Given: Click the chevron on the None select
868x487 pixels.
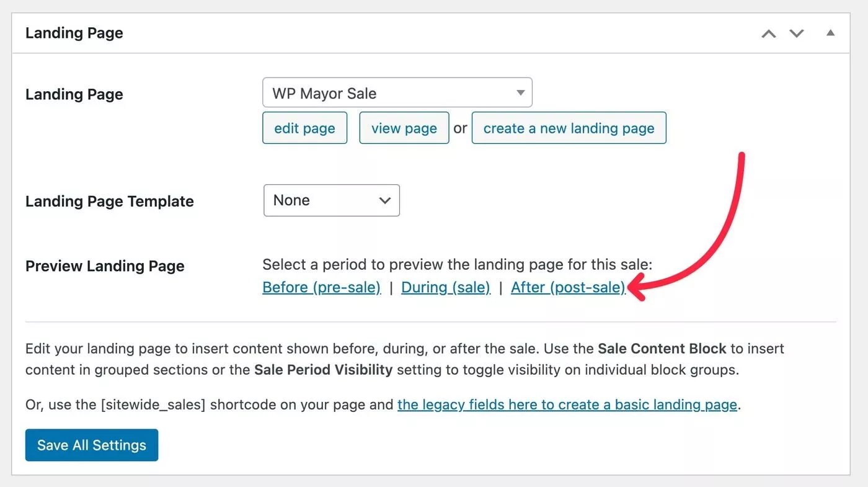Looking at the screenshot, I should point(384,200).
